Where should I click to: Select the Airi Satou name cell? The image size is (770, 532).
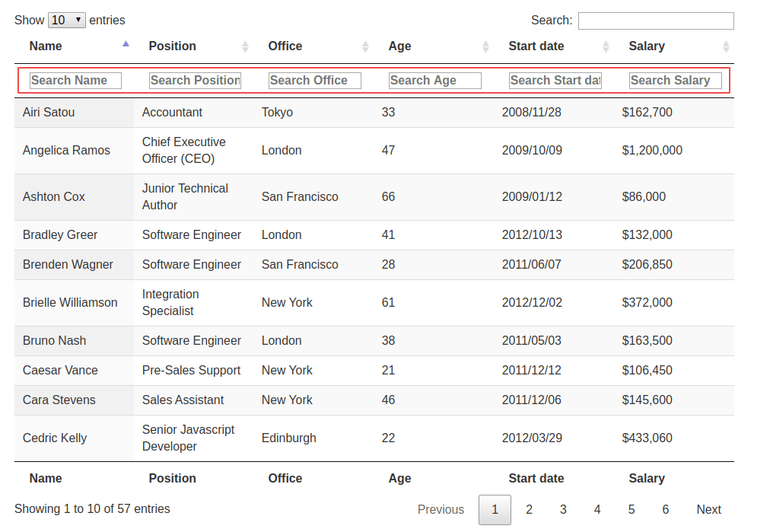[49, 113]
